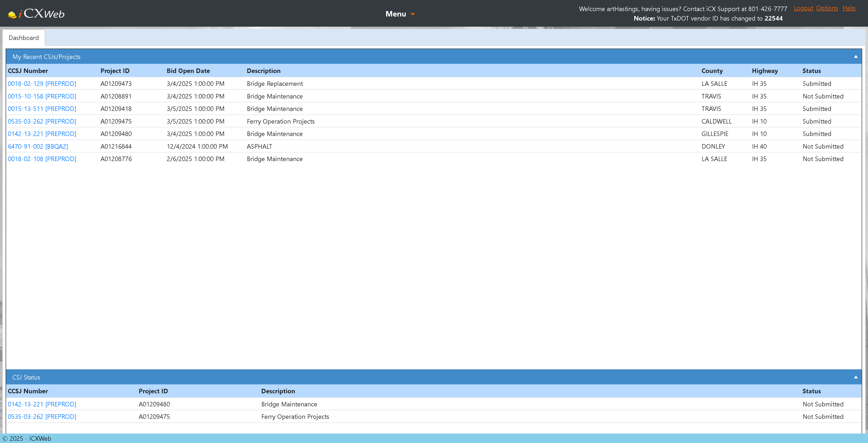Image resolution: width=868 pixels, height=443 pixels.
Task: Collapse the CSJ Status panel
Action: 856,377
